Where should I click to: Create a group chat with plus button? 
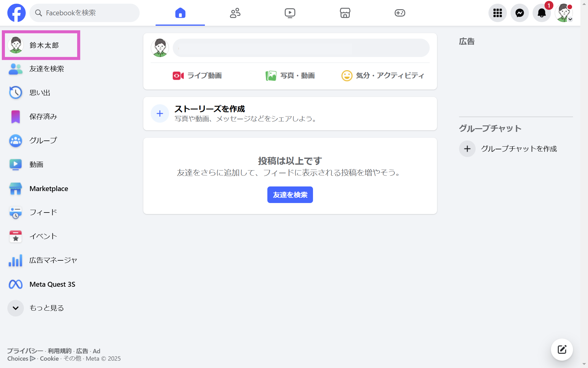467,149
